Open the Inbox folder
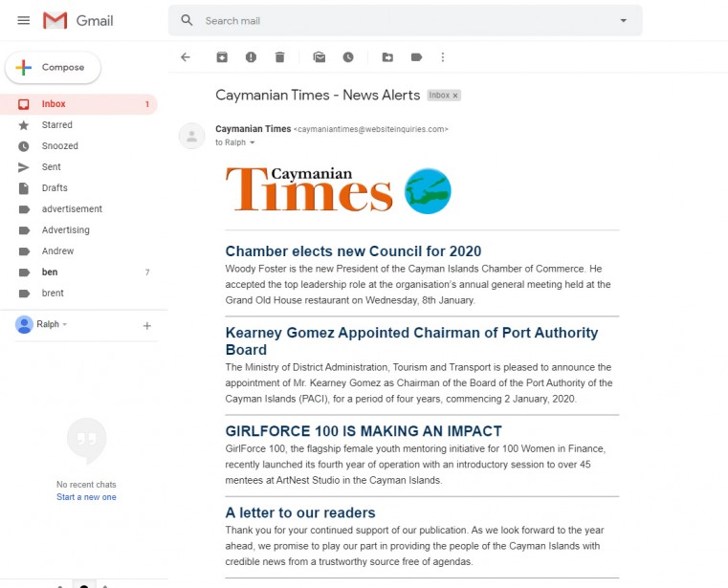728x588 pixels. coord(78,104)
